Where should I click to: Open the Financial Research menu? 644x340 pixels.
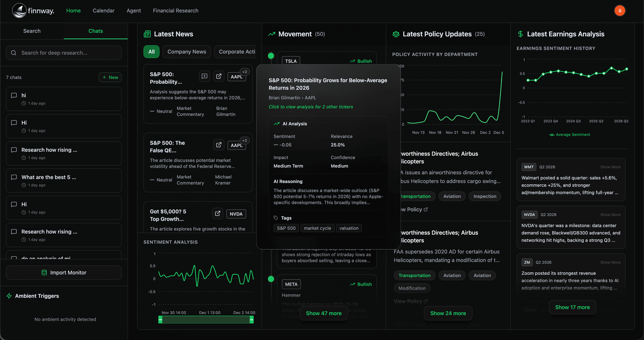(175, 11)
